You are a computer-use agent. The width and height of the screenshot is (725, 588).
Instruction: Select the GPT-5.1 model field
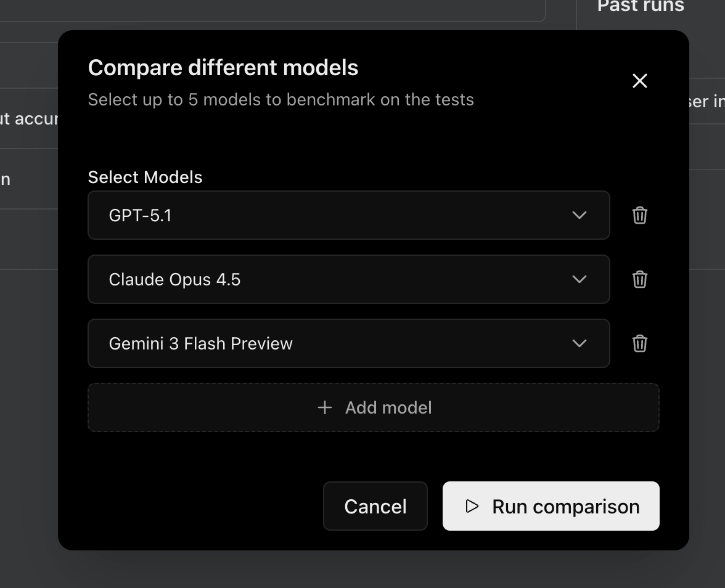click(x=348, y=215)
